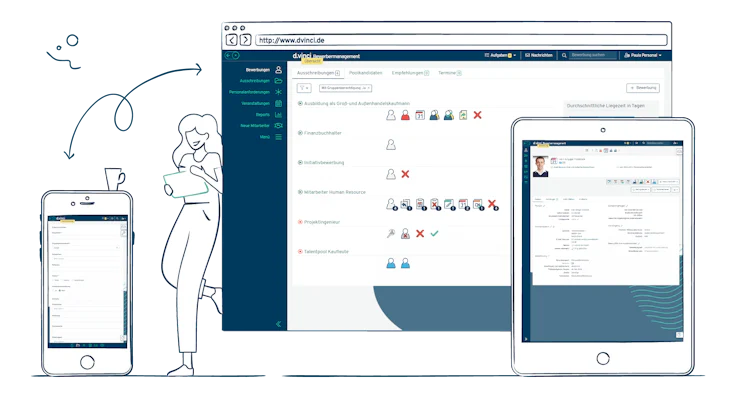Image resolution: width=736 pixels, height=397 pixels.
Task: Click second blue person icon in Talentpool row
Action: 406,263
